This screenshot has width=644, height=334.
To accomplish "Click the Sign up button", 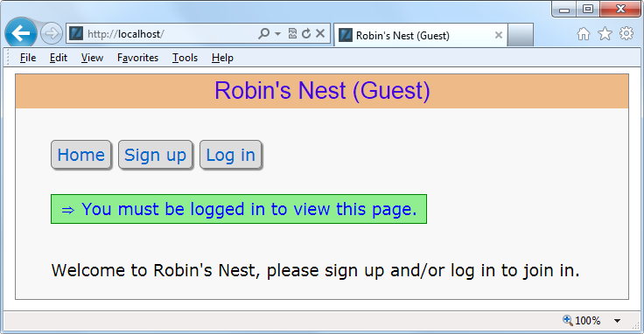I will click(155, 155).
